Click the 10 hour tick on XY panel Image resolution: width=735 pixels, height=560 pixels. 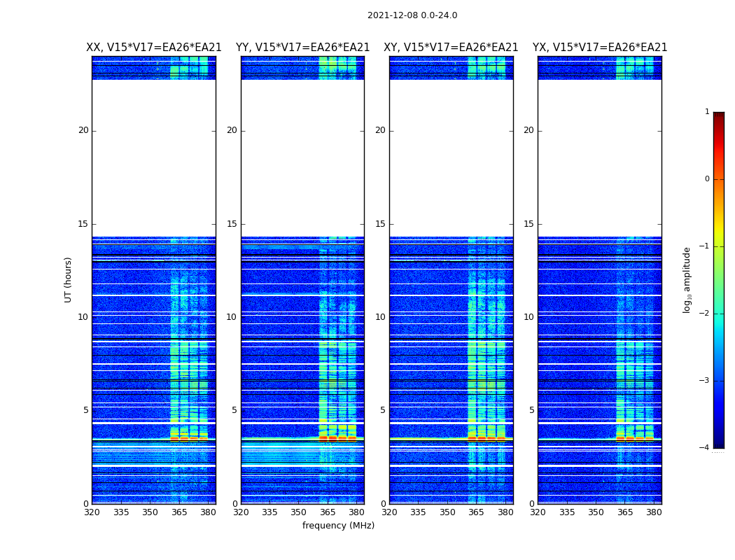point(380,317)
